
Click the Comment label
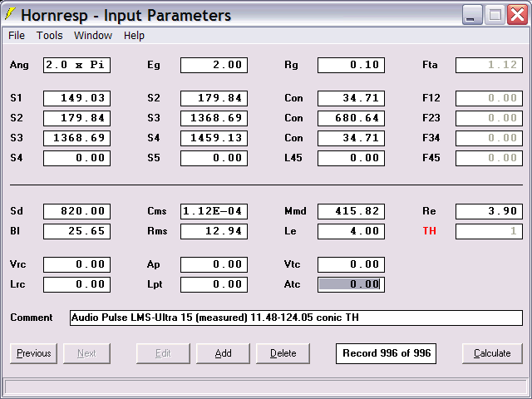click(32, 318)
